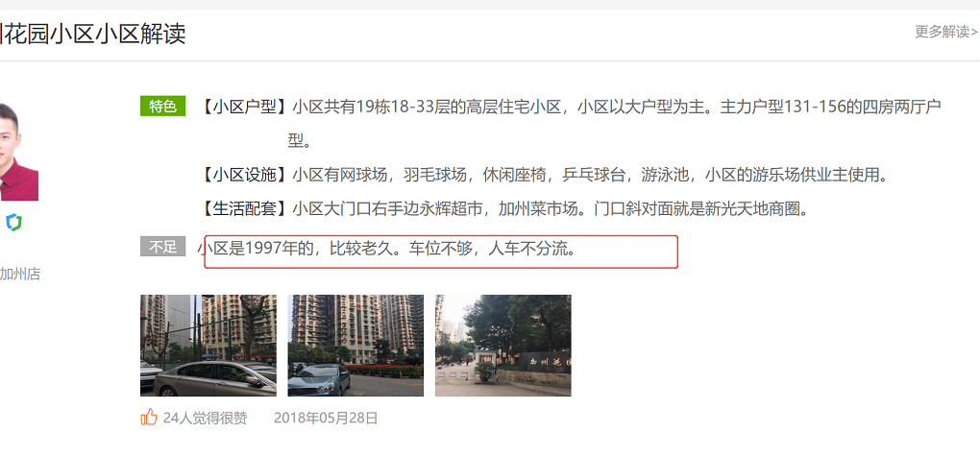Open the 加州店 store link
Viewport: 980px width, 456px height.
[20, 274]
